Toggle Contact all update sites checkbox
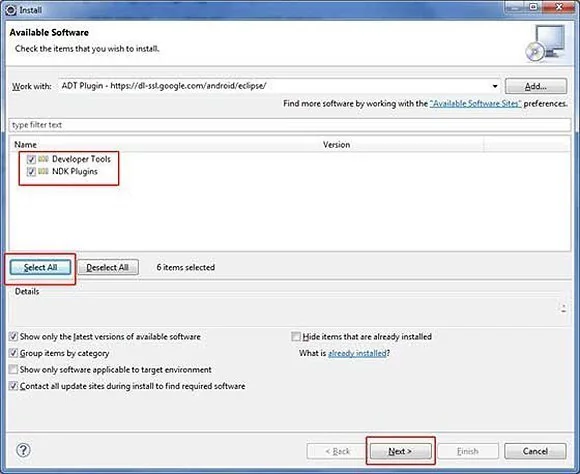 (x=13, y=386)
